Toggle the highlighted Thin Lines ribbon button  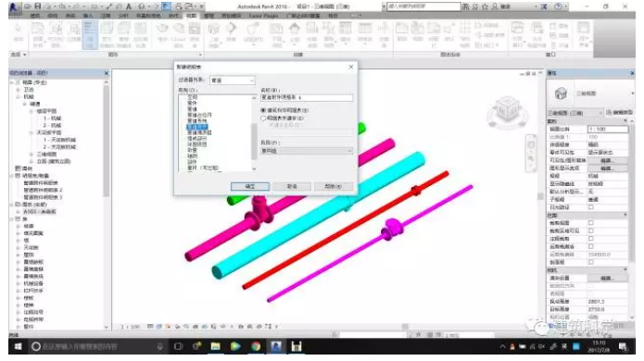click(90, 35)
